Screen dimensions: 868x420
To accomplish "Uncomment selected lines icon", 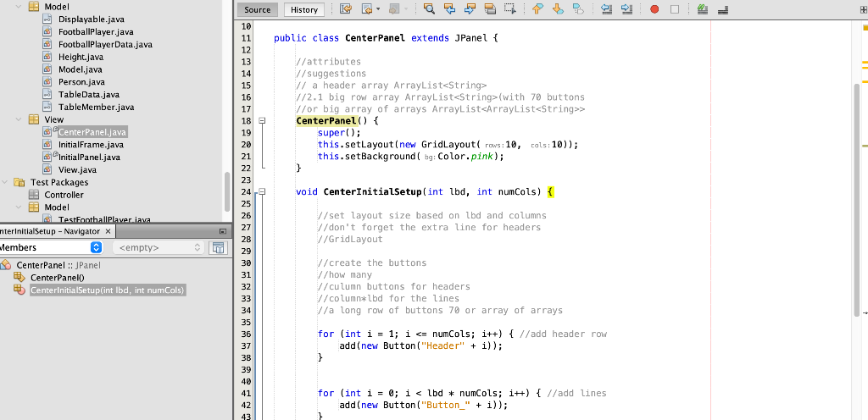I will (722, 9).
